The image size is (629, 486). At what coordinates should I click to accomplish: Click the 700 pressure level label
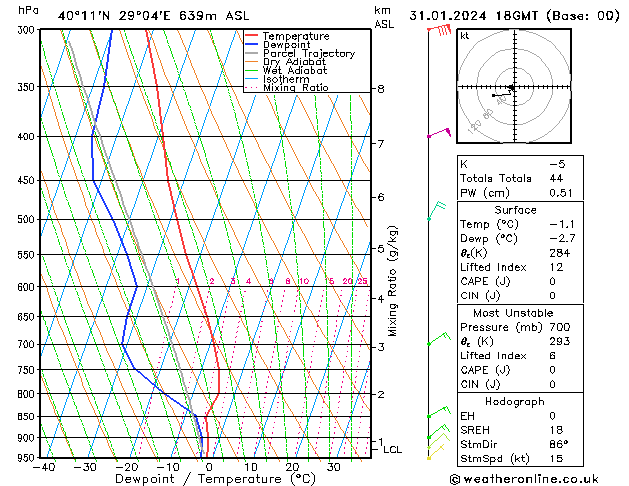pyautogui.click(x=28, y=344)
